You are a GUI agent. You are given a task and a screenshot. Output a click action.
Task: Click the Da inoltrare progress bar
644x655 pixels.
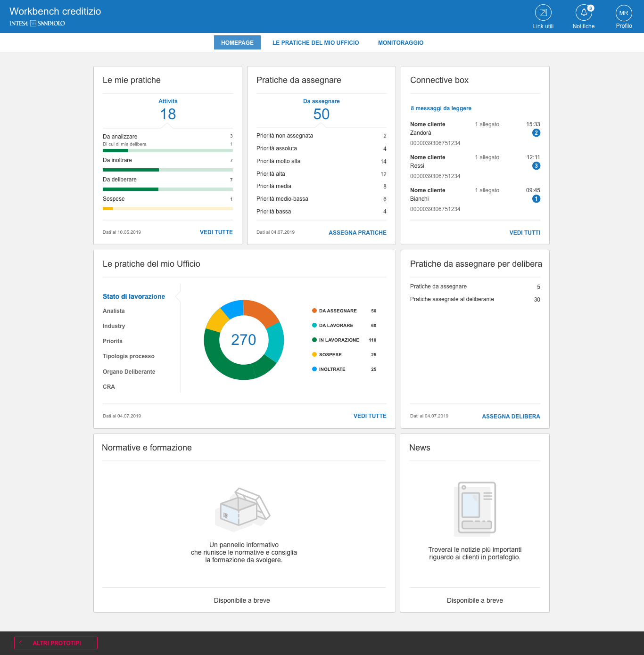pyautogui.click(x=168, y=170)
